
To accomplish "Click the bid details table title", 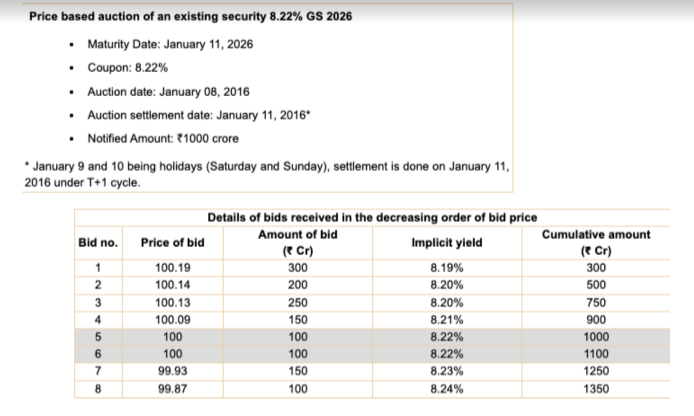I will coord(371,217).
